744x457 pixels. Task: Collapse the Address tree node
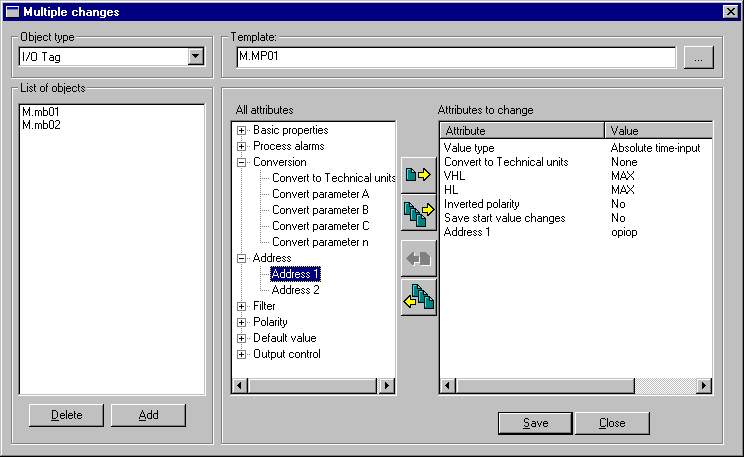[x=242, y=258]
